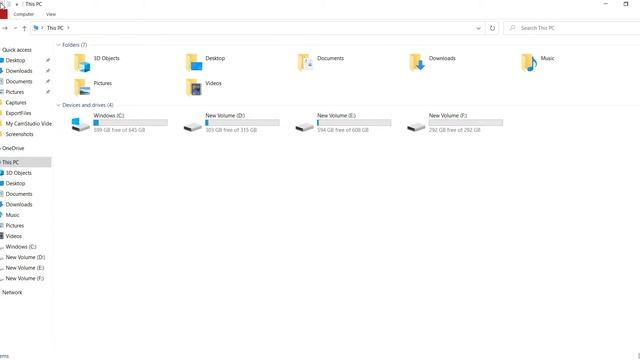Screen dimensions: 640x360
Task: Collapse the Devices and drives (4) group
Action: coord(58,105)
